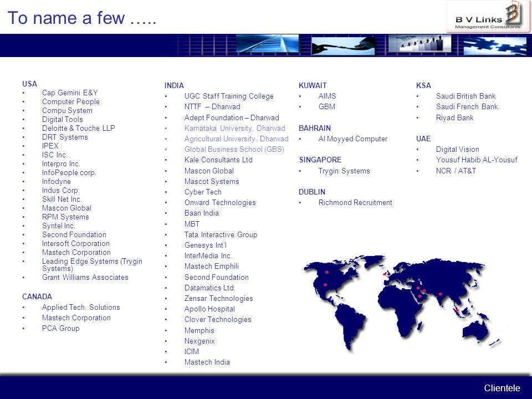Click Saudi British Bank entry
The height and width of the screenshot is (399, 532).
coord(466,96)
